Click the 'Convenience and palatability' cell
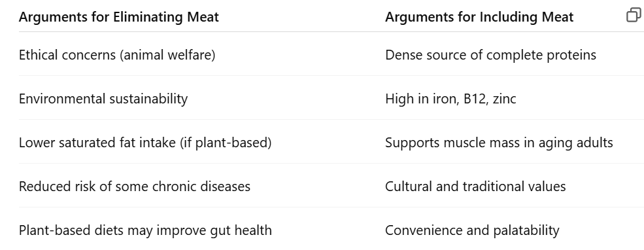 (472, 230)
